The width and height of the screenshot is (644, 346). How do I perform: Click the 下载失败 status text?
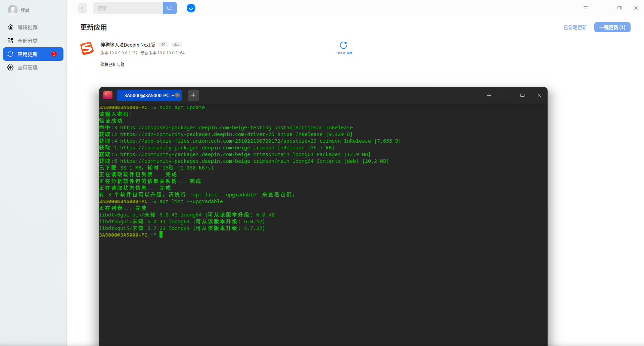coord(340,53)
